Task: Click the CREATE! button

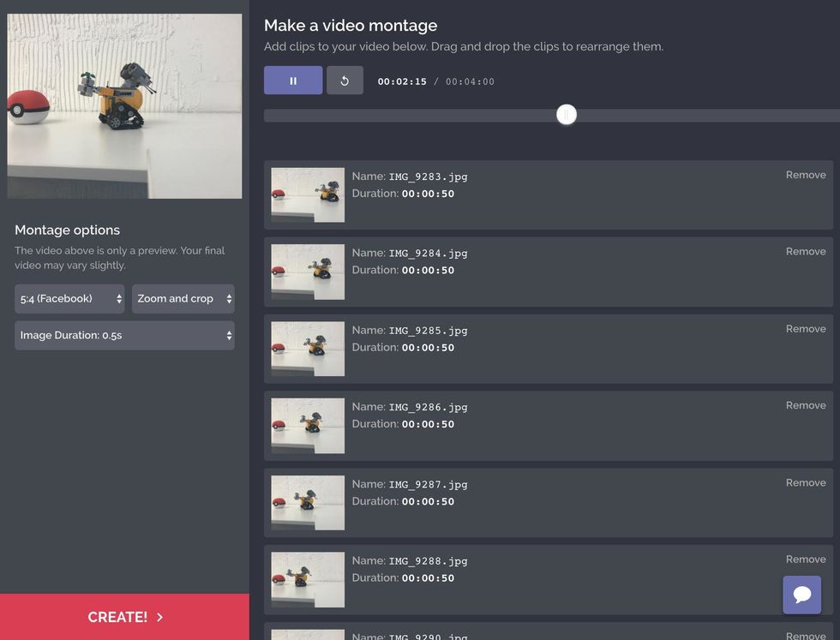Action: pos(124,617)
